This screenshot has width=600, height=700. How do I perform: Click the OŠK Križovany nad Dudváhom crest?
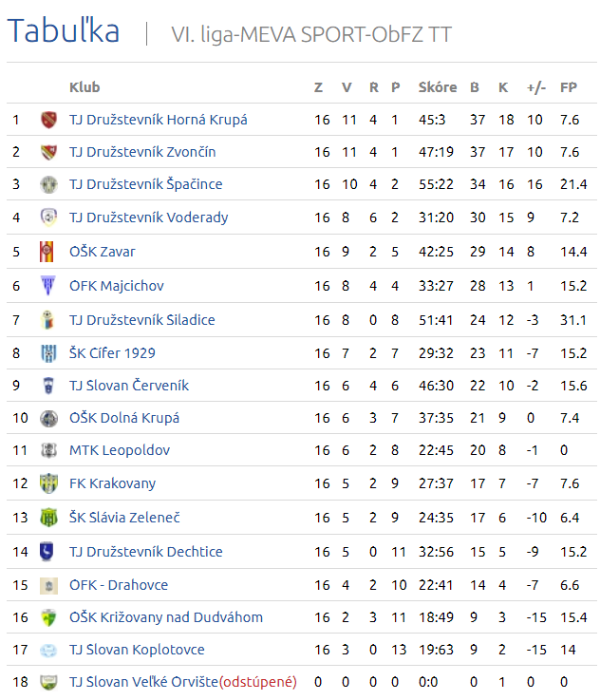(48, 617)
